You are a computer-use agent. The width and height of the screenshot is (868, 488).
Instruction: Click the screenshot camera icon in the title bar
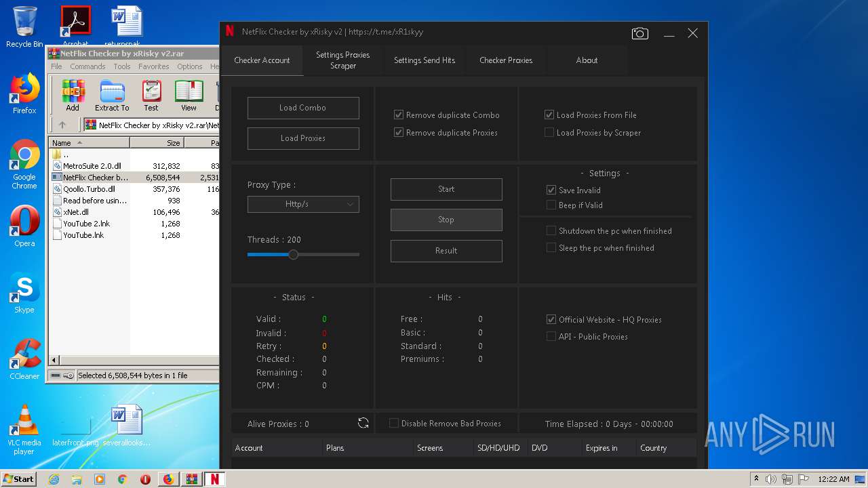[639, 33]
